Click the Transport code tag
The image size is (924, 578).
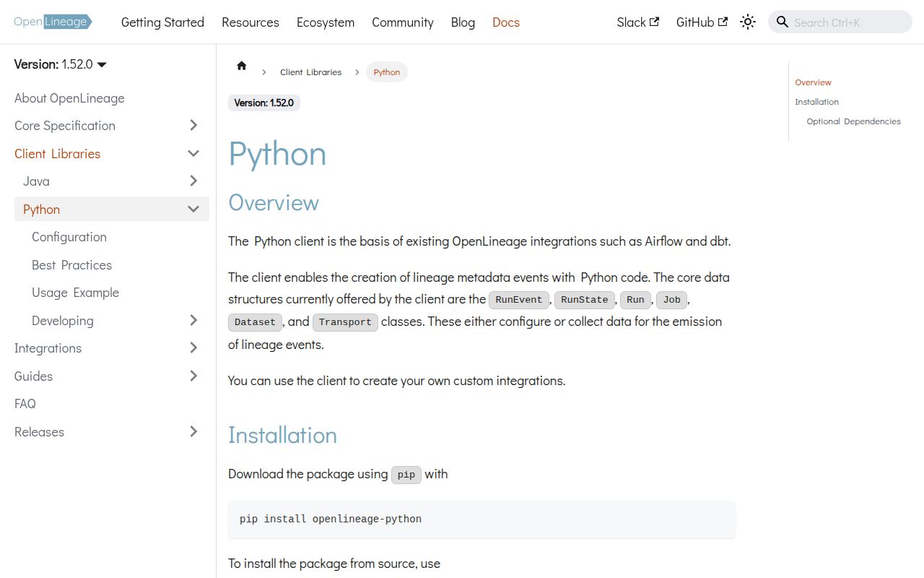tap(345, 322)
